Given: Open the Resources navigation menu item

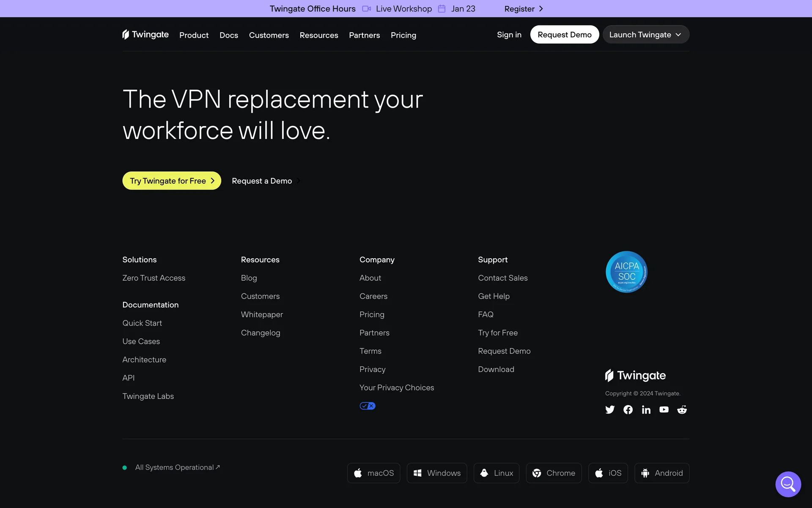Looking at the screenshot, I should click(x=318, y=35).
